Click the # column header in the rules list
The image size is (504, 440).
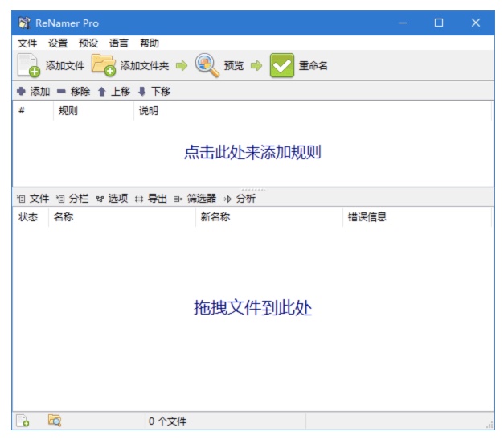33,111
